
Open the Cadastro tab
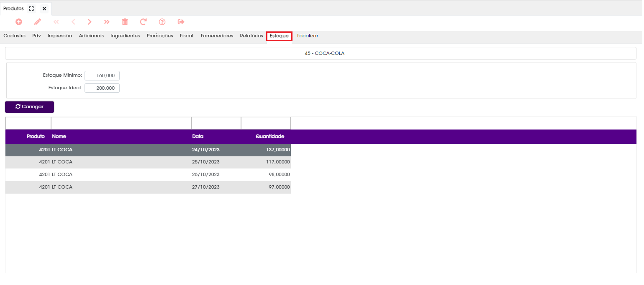(x=15, y=36)
